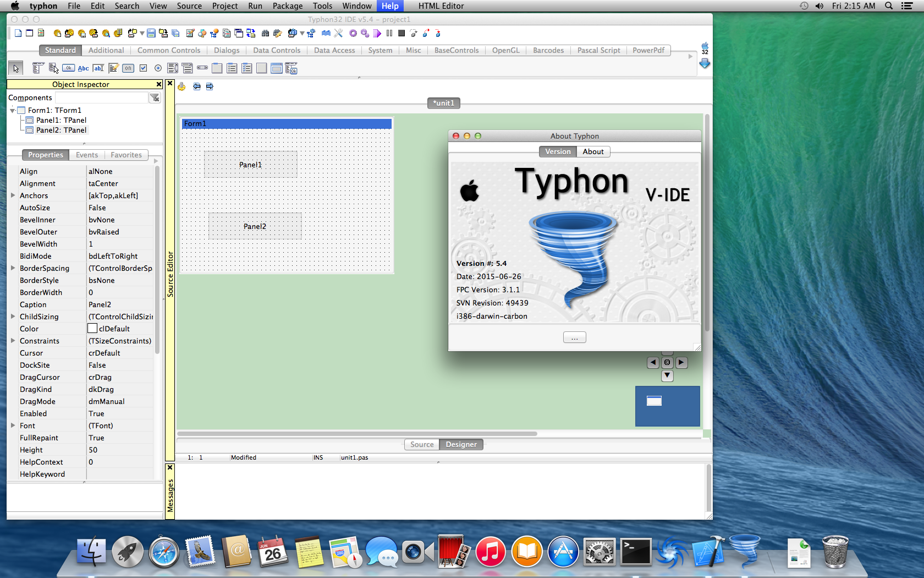Pick the TPanel component icon

[x=262, y=68]
